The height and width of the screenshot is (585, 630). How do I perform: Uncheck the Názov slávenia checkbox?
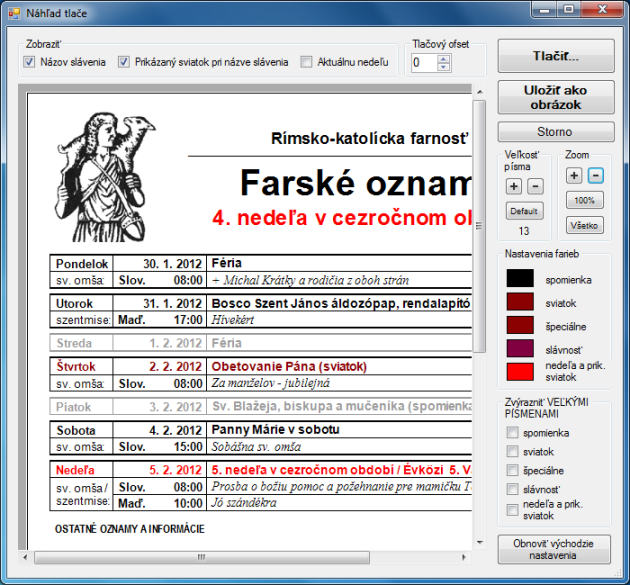(29, 62)
